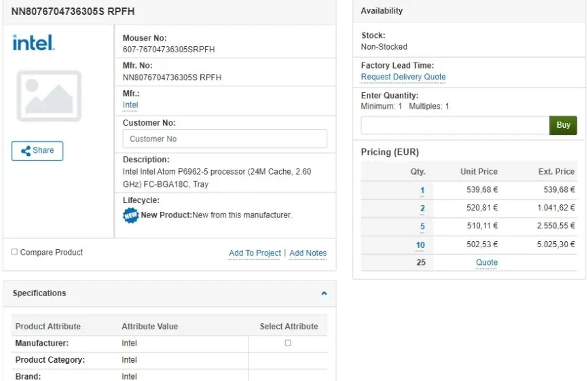The width and height of the screenshot is (588, 381).
Task: Collapse the Specifications panel chevron
Action: 324,293
